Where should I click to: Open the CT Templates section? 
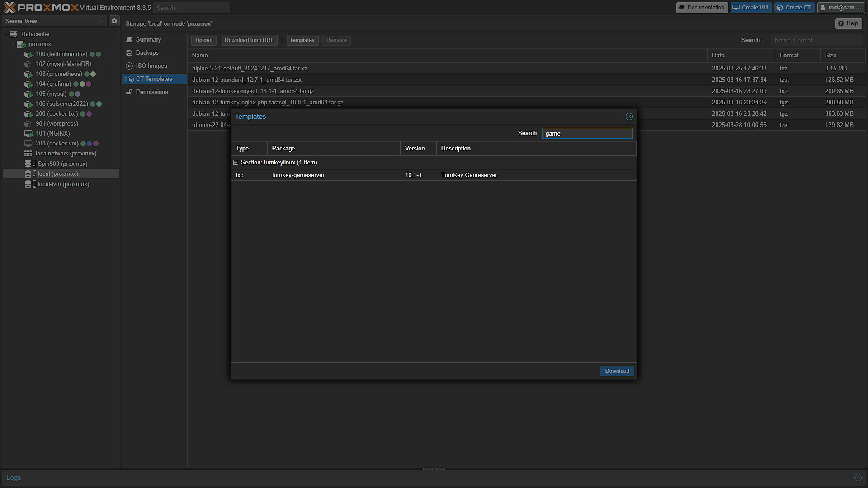[155, 79]
